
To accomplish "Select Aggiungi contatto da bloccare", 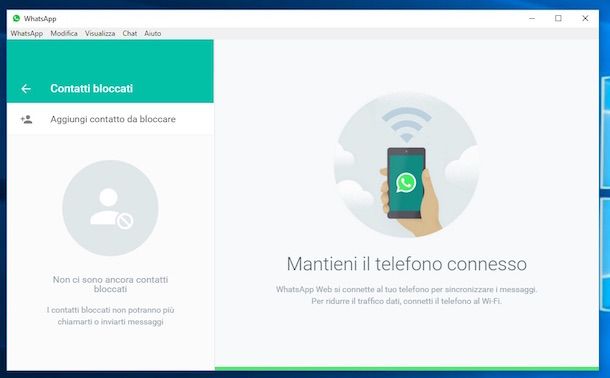I will pyautogui.click(x=110, y=119).
